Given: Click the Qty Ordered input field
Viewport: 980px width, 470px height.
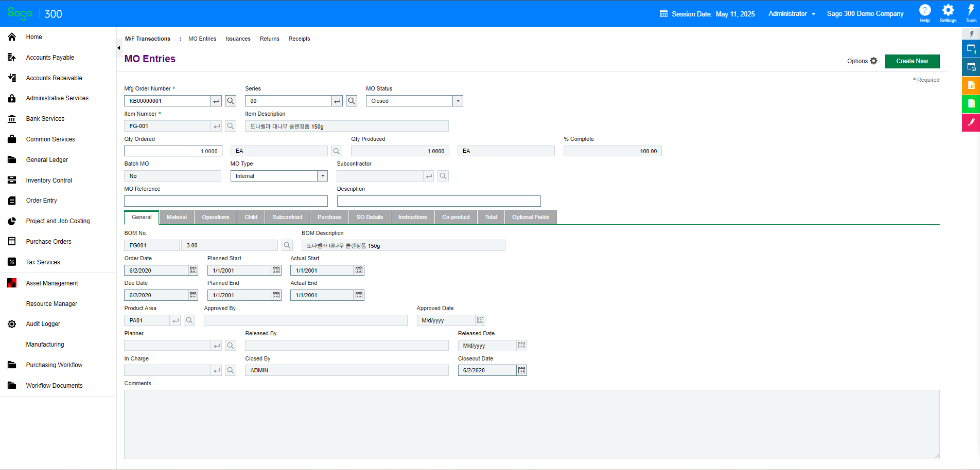Looking at the screenshot, I should (173, 151).
